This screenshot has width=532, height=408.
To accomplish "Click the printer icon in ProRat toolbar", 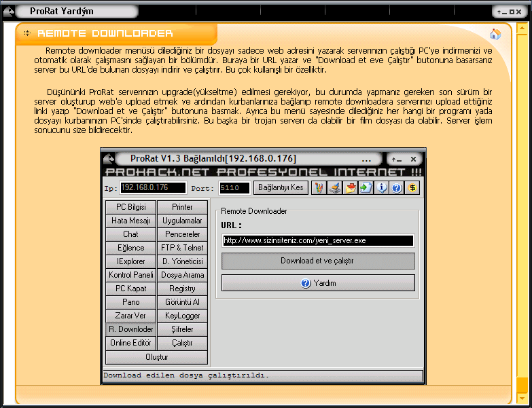I will click(335, 188).
